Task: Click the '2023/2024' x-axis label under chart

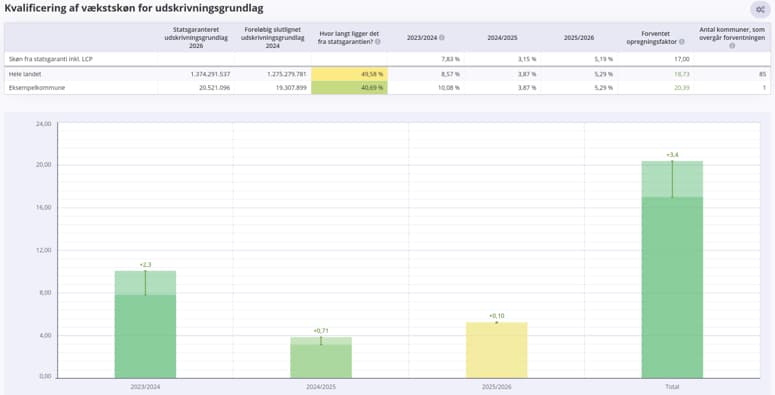Action: tap(145, 387)
